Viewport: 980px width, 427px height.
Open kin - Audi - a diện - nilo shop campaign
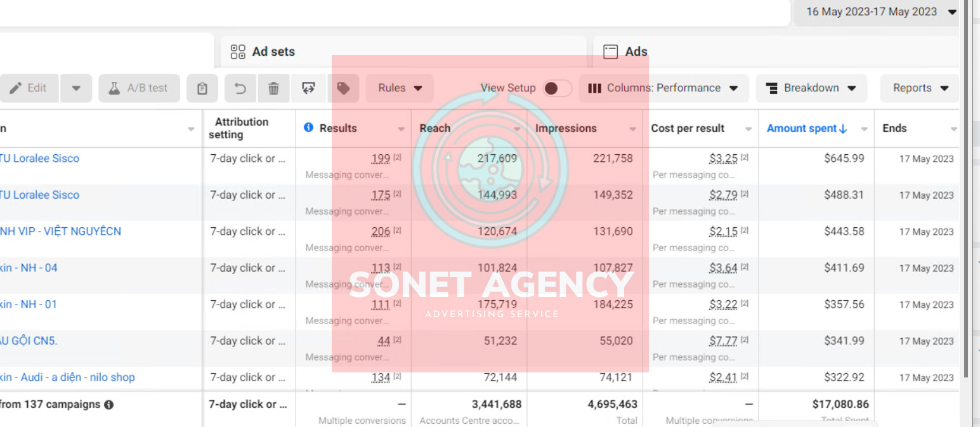pos(67,378)
